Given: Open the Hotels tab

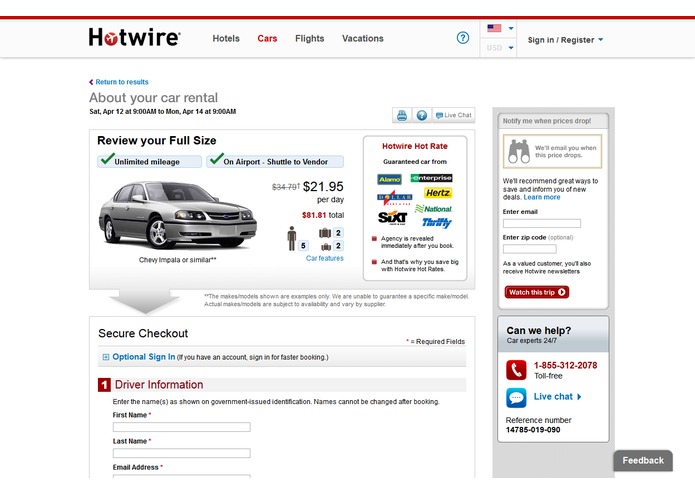Looking at the screenshot, I should coord(226,39).
